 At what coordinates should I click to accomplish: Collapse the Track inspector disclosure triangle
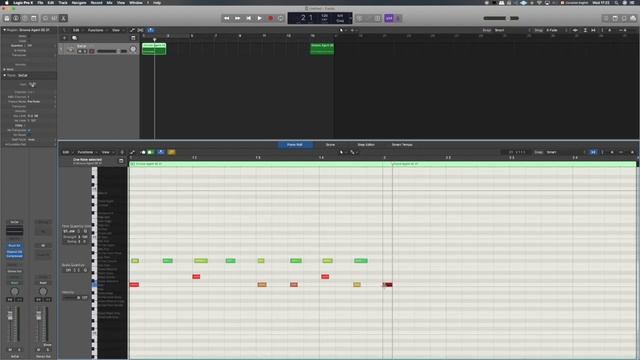(4, 76)
